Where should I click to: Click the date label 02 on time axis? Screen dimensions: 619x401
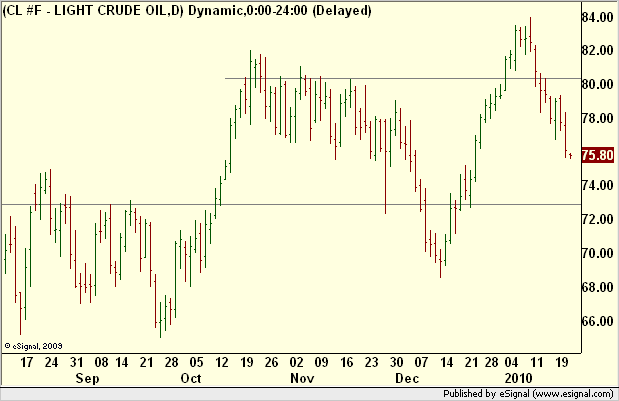[296, 362]
